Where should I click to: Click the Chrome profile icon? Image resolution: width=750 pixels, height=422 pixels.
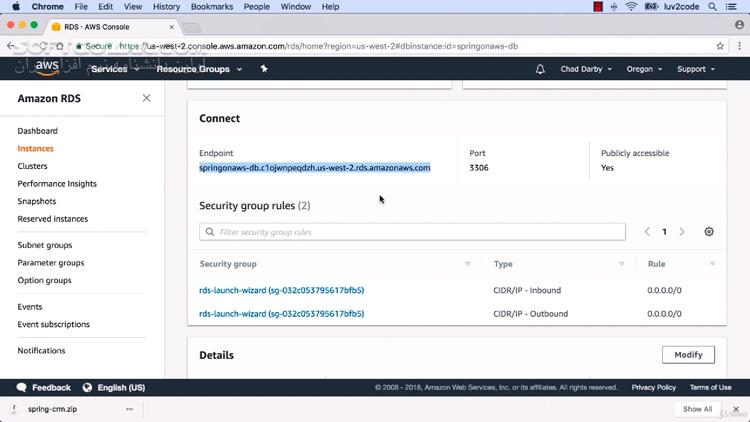click(x=739, y=25)
